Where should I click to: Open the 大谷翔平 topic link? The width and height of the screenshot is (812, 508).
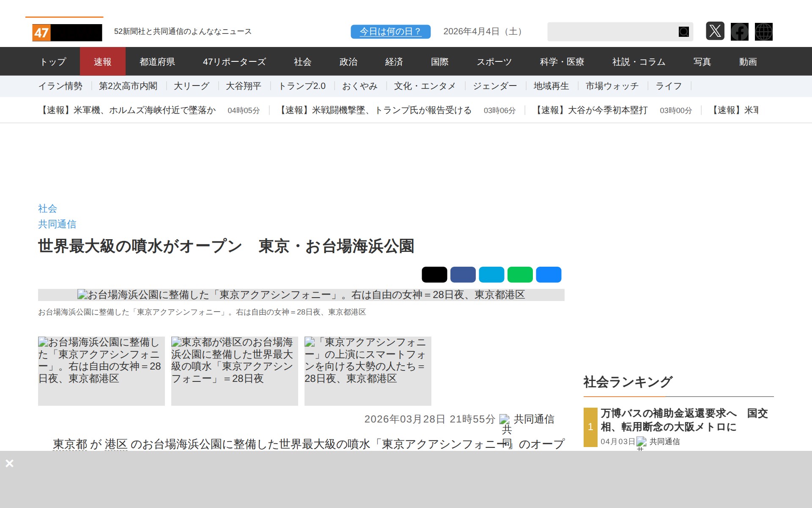click(243, 86)
